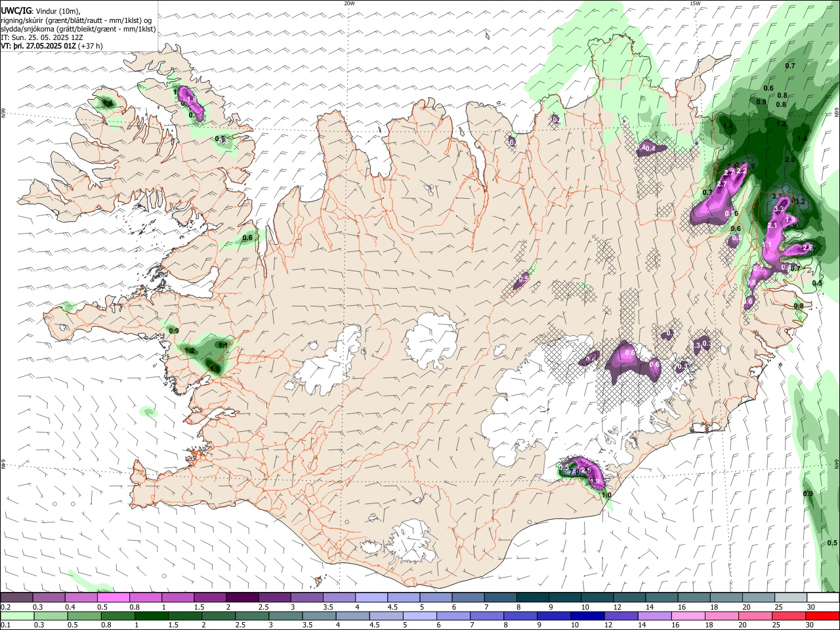Select the 'IT: Sun. 25. 05. 2025 12Z' line
The height and width of the screenshot is (630, 840).
42,37
